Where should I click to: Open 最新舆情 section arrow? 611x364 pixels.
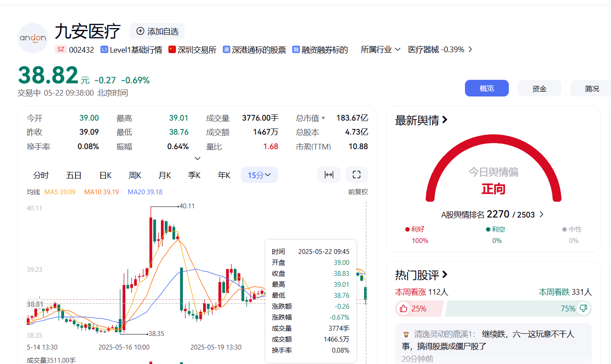(x=445, y=120)
